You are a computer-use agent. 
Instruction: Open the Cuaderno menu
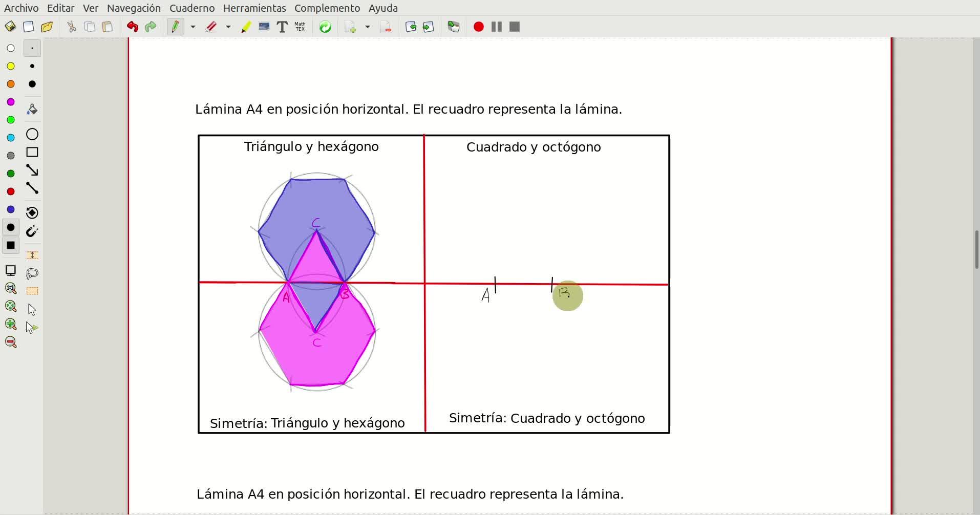[192, 8]
